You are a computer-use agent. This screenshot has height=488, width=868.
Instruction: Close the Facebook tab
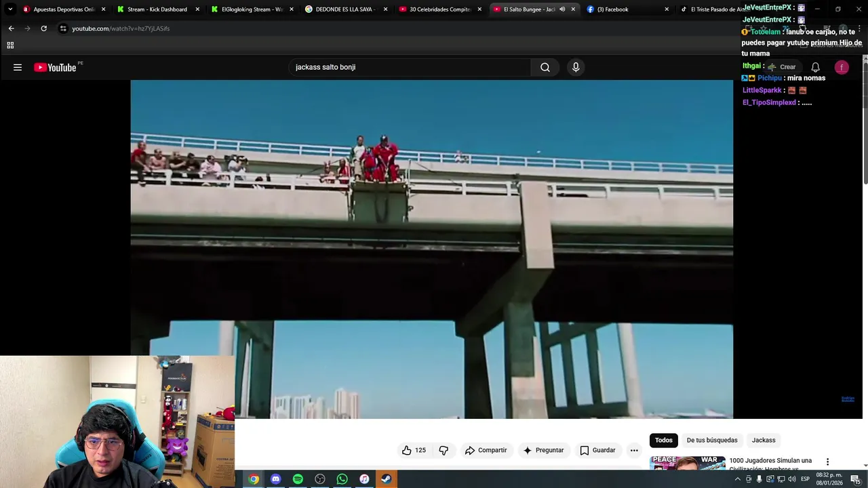pos(667,9)
